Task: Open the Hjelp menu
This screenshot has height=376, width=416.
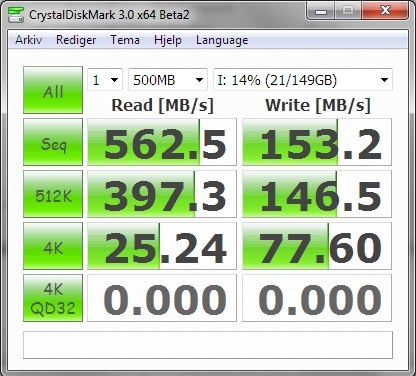Action: click(168, 40)
